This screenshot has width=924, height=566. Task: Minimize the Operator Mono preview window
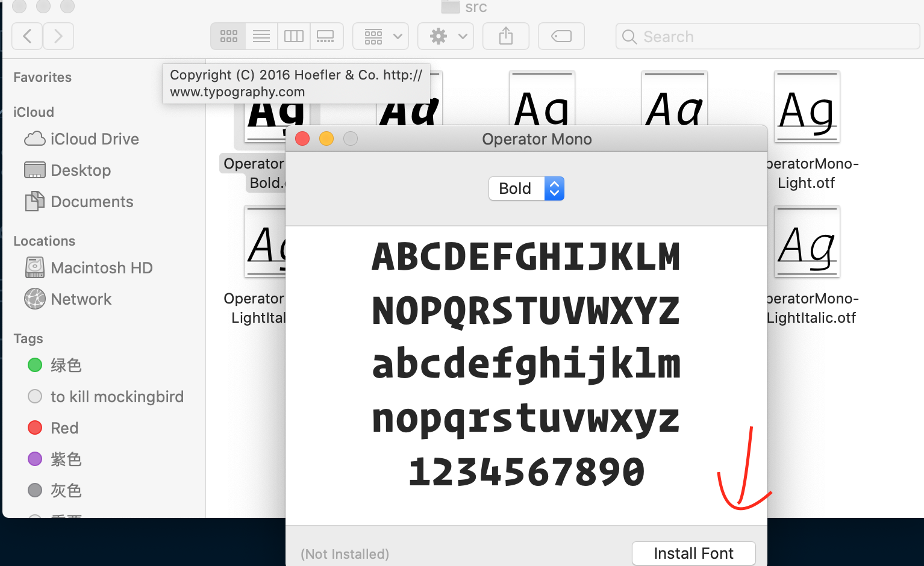326,139
